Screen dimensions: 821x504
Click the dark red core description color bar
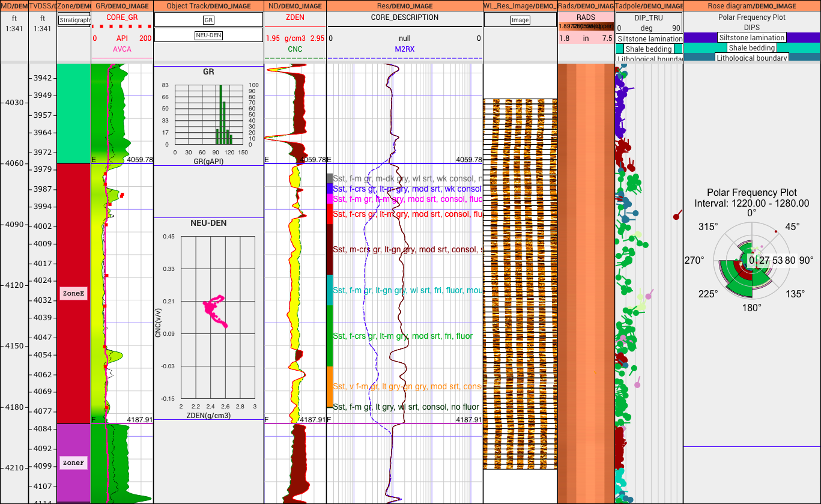pos(329,249)
